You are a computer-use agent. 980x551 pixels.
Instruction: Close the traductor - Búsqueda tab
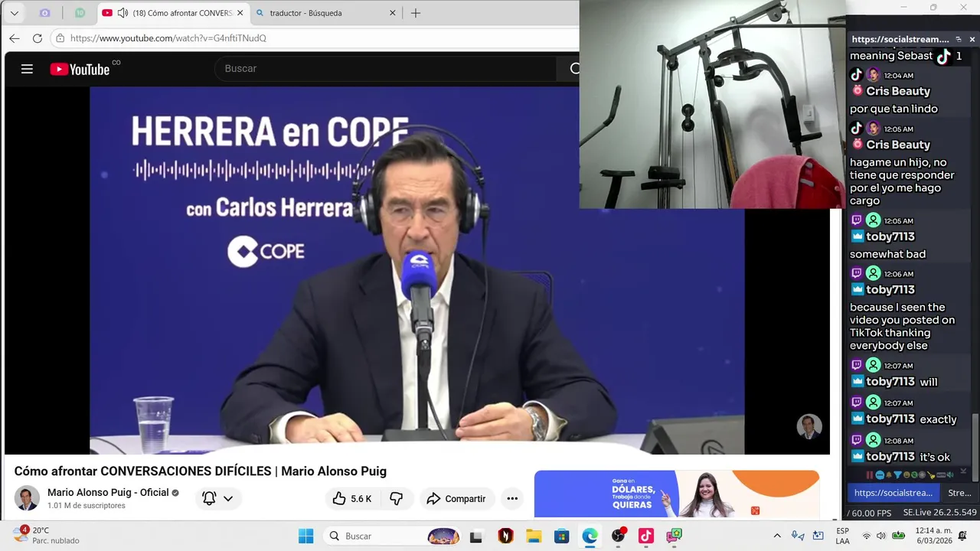click(393, 13)
